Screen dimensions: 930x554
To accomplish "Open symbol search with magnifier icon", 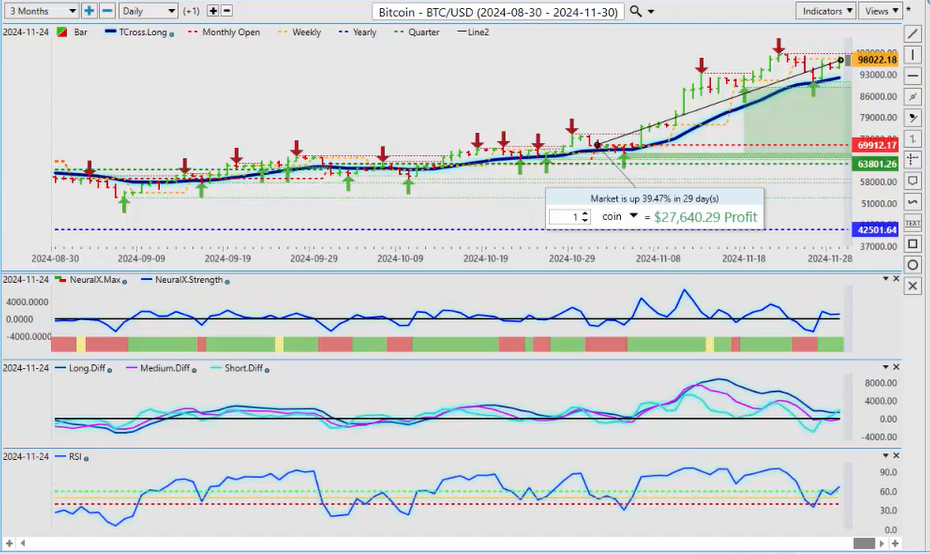I will [x=635, y=11].
